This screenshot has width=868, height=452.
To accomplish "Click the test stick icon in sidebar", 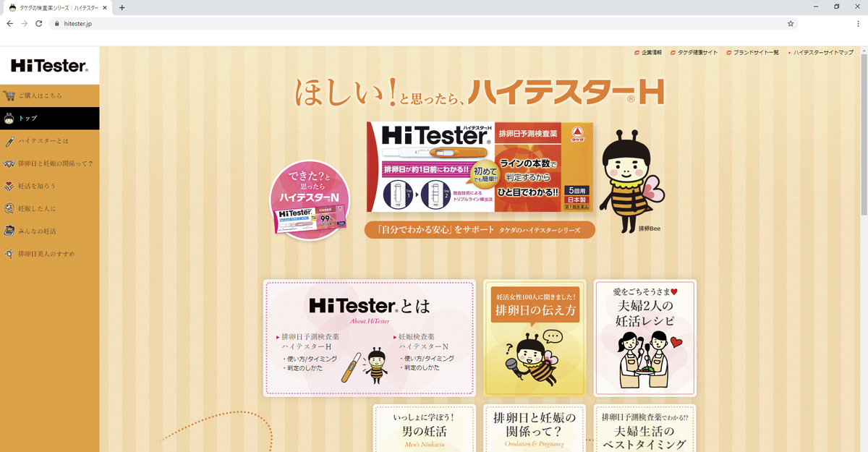I will pos(9,140).
